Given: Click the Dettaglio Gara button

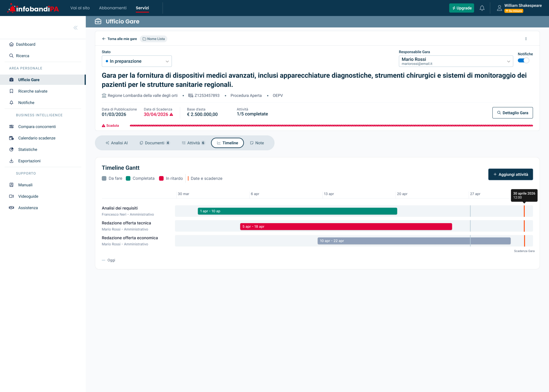Looking at the screenshot, I should [x=513, y=113].
